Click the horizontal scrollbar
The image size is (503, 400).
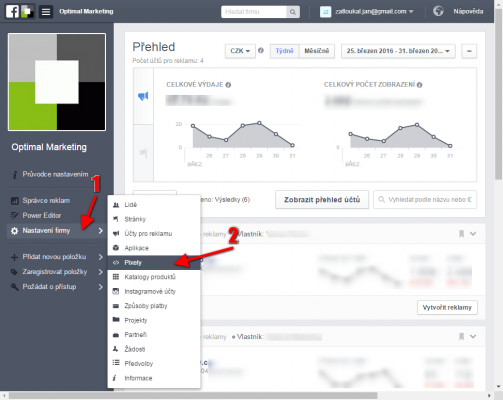point(193,396)
